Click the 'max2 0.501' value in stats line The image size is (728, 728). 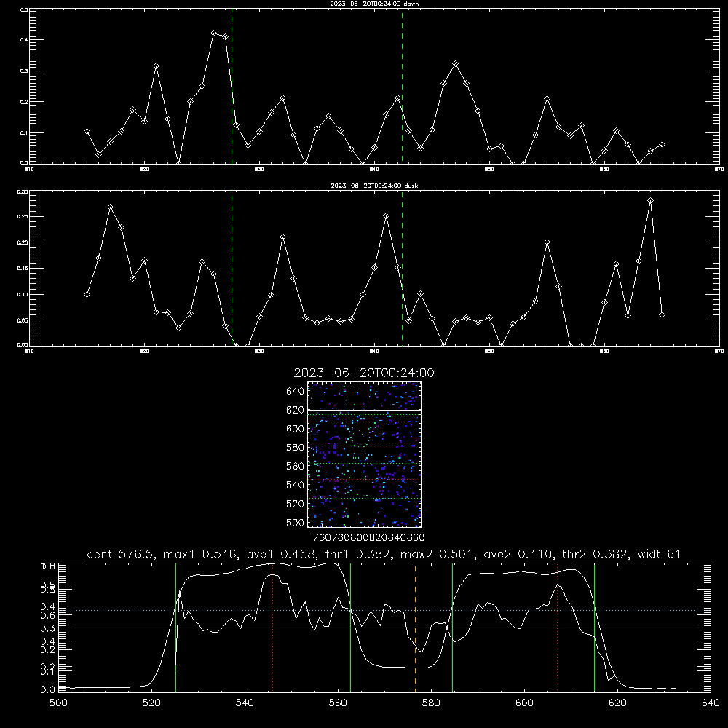438,554
